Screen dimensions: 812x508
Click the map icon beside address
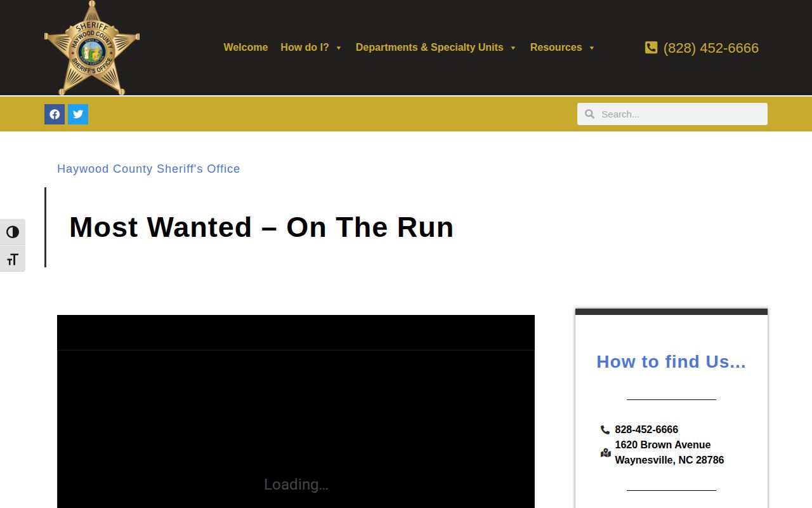click(x=606, y=453)
